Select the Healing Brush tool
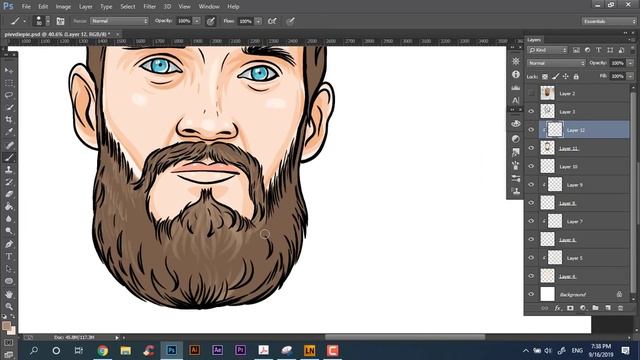Image resolution: width=640 pixels, height=360 pixels. coord(9,145)
